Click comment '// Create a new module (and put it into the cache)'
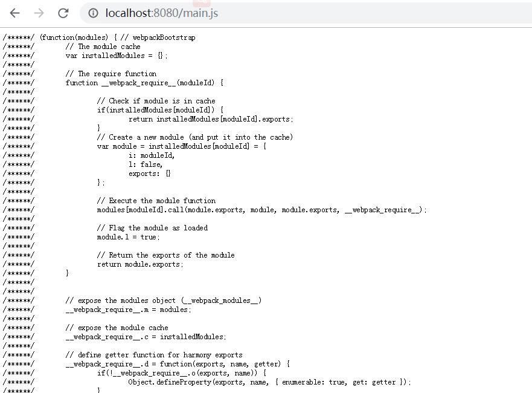Image resolution: width=532 pixels, height=393 pixels. click(x=195, y=137)
